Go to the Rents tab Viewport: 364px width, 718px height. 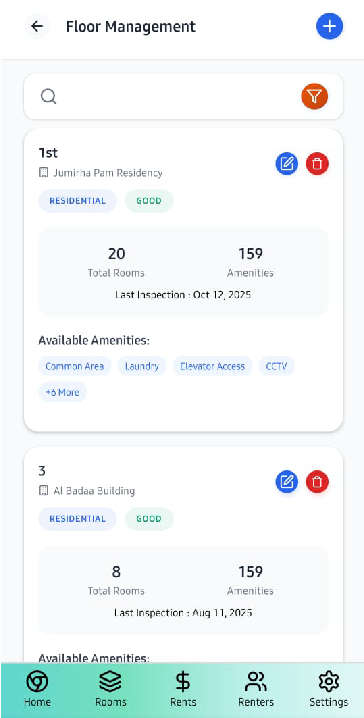[183, 690]
